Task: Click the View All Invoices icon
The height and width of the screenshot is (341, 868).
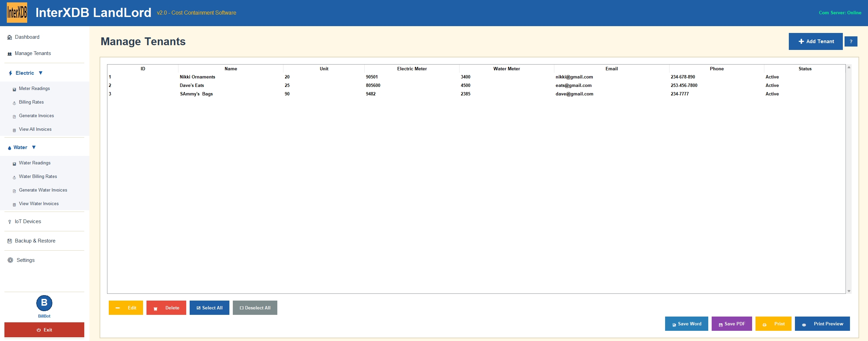Action: coord(14,130)
